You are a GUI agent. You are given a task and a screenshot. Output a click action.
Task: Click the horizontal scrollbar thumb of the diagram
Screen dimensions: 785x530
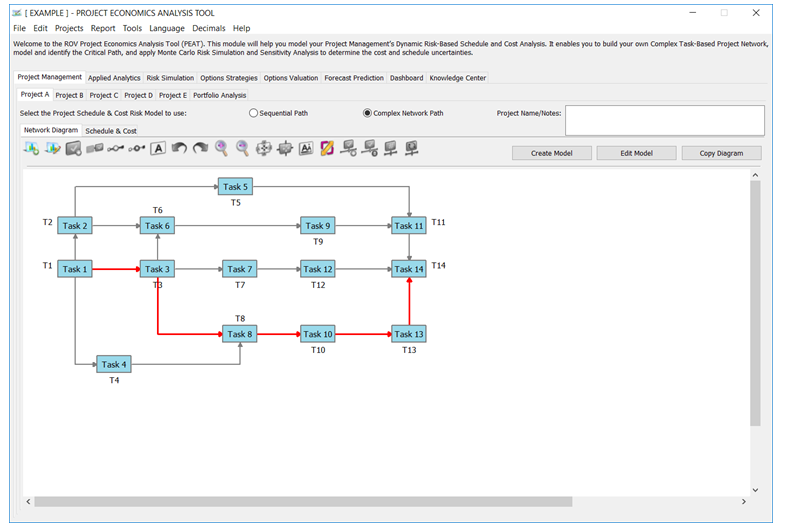[303, 501]
